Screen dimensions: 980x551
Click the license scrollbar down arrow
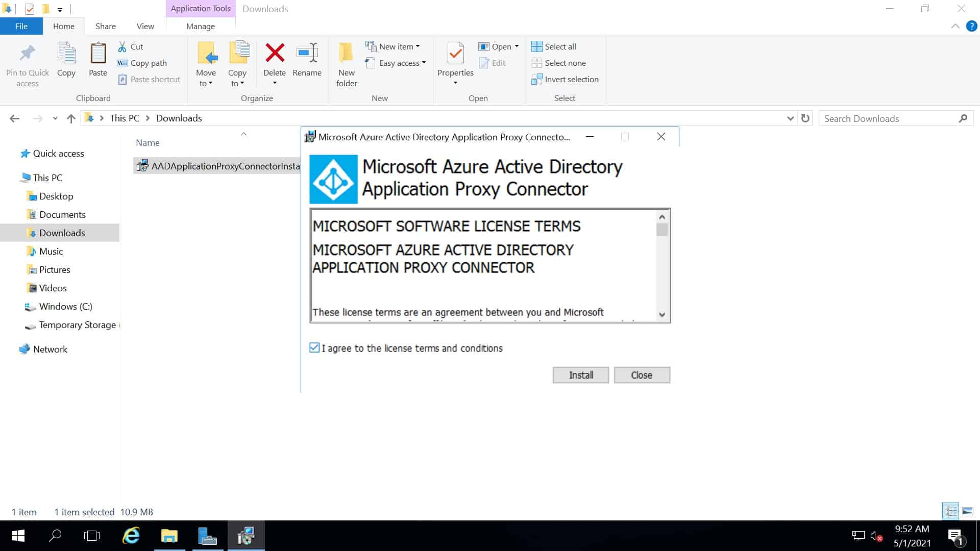point(662,315)
